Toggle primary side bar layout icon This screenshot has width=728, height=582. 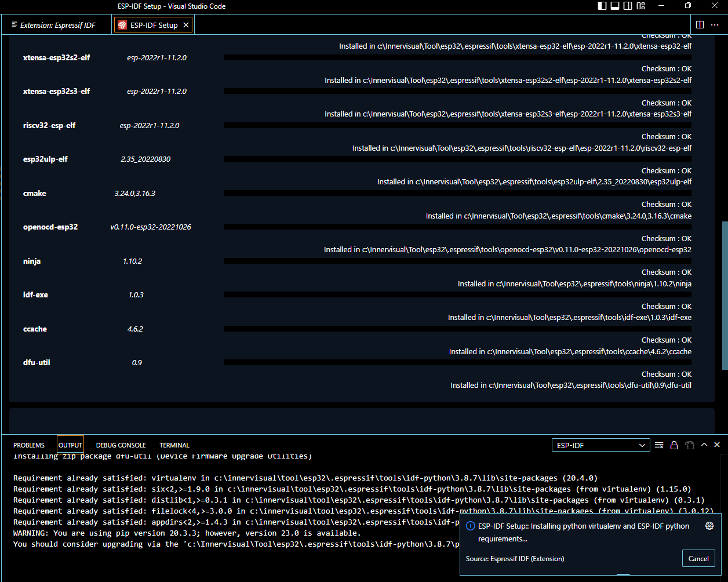tap(602, 6)
